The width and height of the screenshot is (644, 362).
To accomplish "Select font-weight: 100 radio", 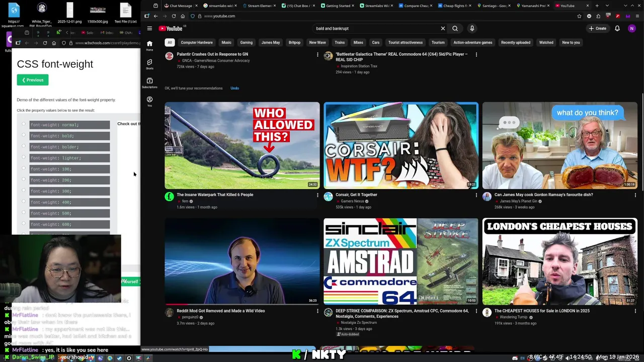I will coord(23,168).
